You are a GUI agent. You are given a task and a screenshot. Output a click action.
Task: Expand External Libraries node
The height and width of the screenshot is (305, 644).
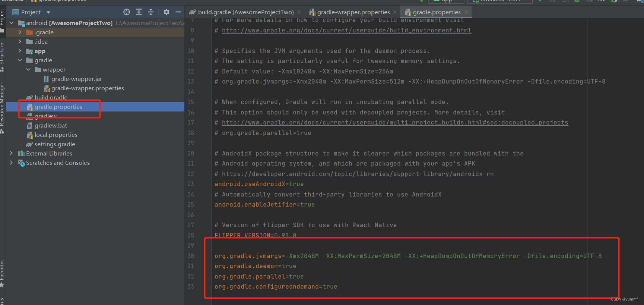coord(11,153)
